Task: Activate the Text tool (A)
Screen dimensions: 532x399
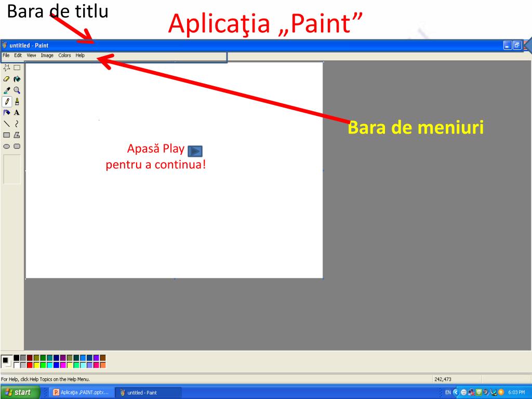Action: tap(17, 113)
